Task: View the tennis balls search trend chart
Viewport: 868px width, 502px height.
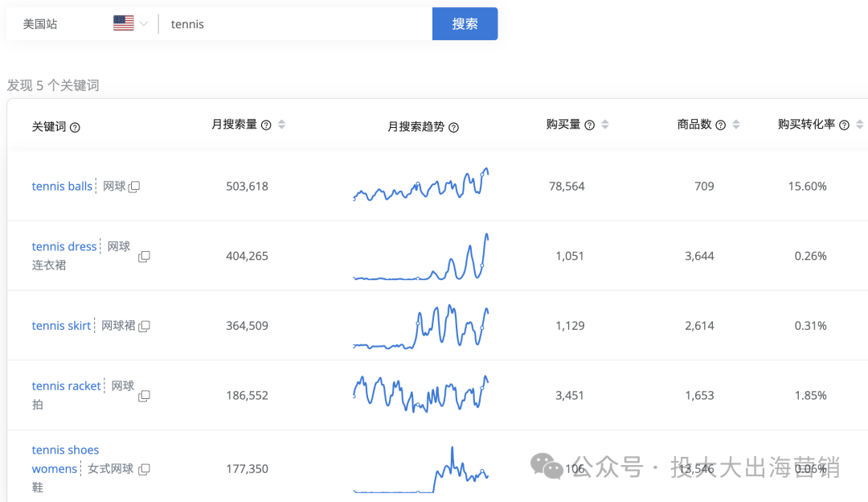Action: click(420, 184)
